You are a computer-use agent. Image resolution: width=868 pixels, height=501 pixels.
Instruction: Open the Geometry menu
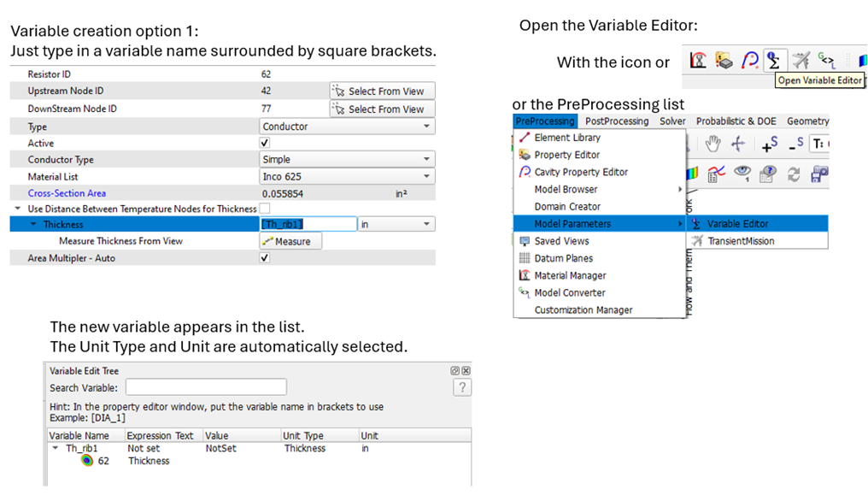click(x=807, y=121)
